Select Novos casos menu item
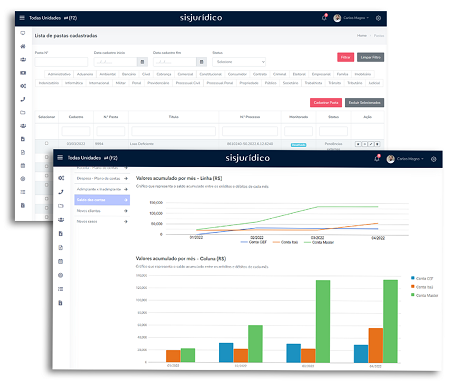Viewport: 450px width, 384px height. click(102, 221)
